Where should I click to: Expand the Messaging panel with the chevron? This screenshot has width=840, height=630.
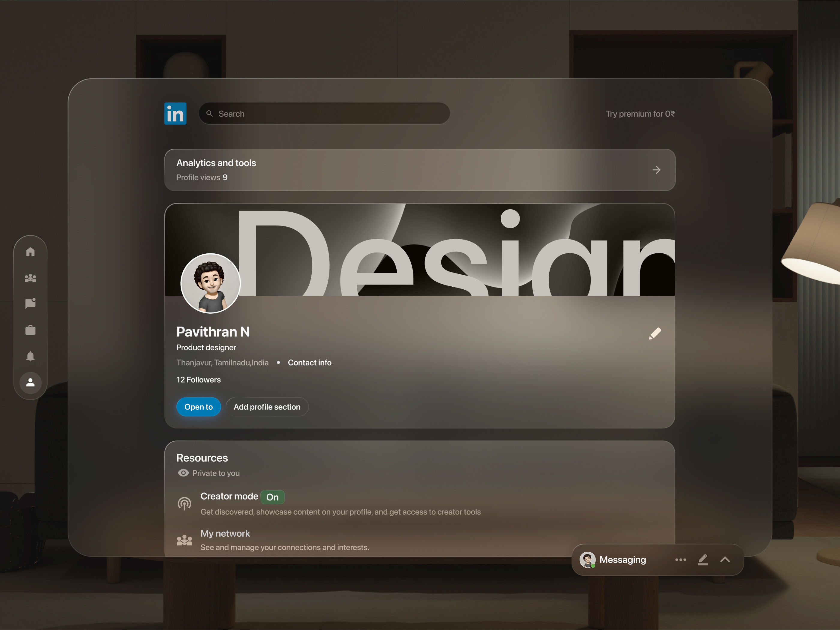pos(725,560)
